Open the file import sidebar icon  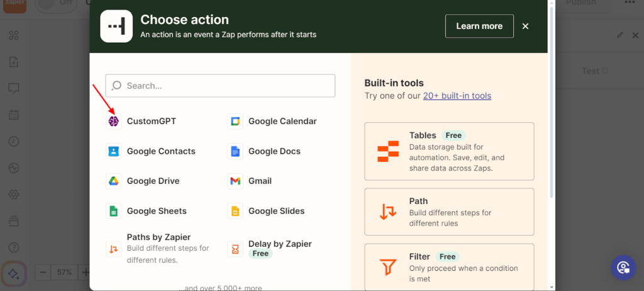(14, 62)
